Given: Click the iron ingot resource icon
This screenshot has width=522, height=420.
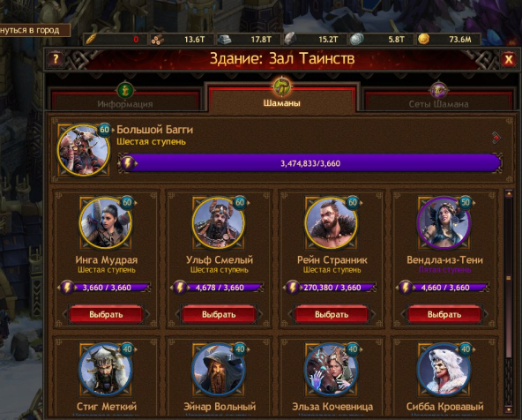Looking at the screenshot, I should click(x=224, y=40).
